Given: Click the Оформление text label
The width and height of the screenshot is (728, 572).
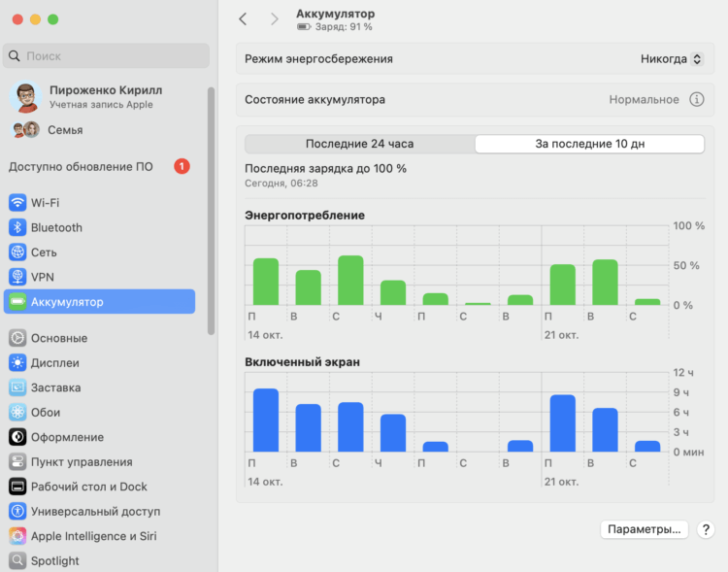Looking at the screenshot, I should point(67,437).
